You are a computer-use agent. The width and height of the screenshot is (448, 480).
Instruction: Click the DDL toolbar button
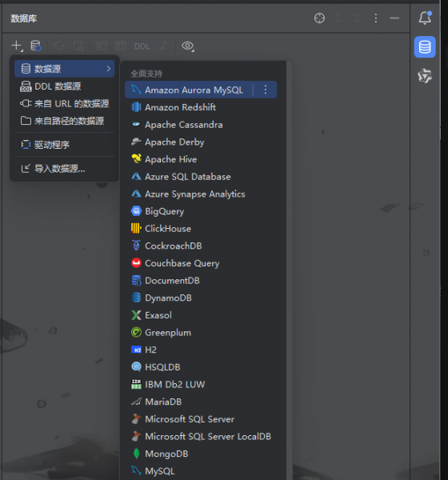pos(142,46)
